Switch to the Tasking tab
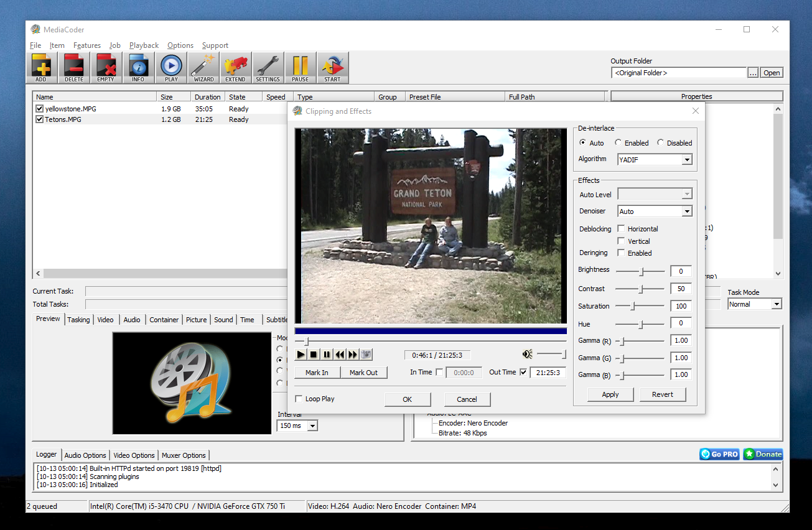Image resolution: width=812 pixels, height=530 pixels. [x=78, y=320]
